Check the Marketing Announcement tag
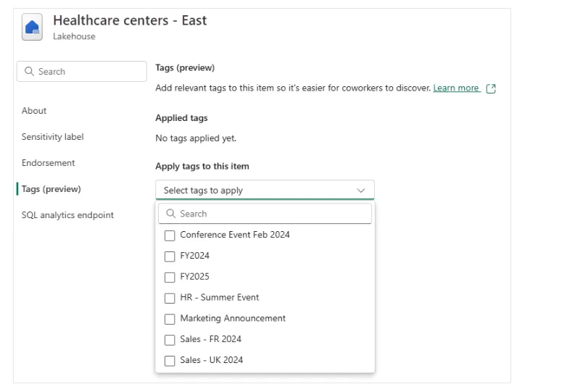The image size is (575, 392). point(170,319)
